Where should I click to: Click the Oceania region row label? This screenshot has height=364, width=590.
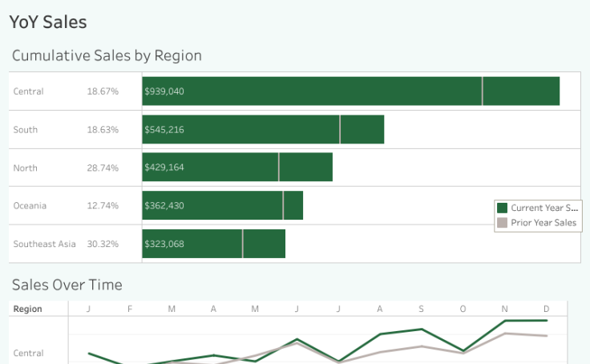point(30,206)
